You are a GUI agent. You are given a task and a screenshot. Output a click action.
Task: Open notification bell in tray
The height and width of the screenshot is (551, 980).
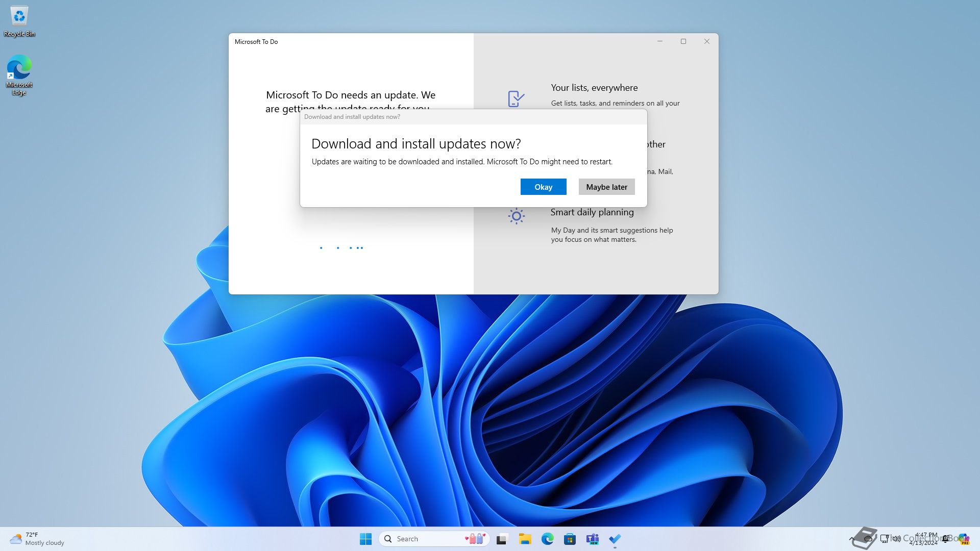946,539
